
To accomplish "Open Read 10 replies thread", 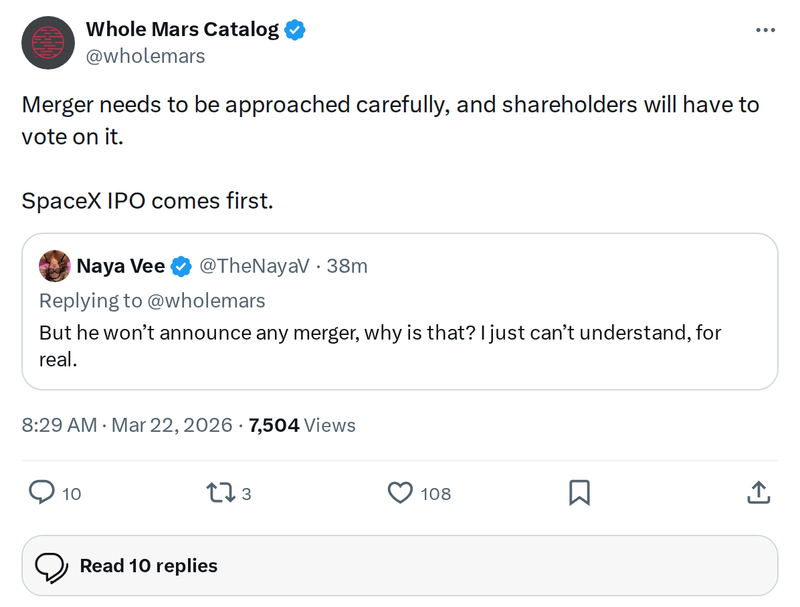I will 148,566.
